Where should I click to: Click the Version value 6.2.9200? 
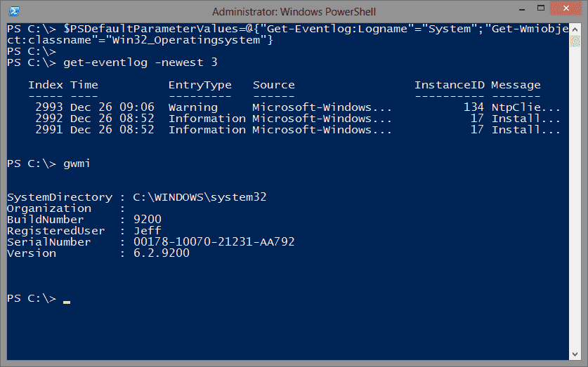coord(161,253)
